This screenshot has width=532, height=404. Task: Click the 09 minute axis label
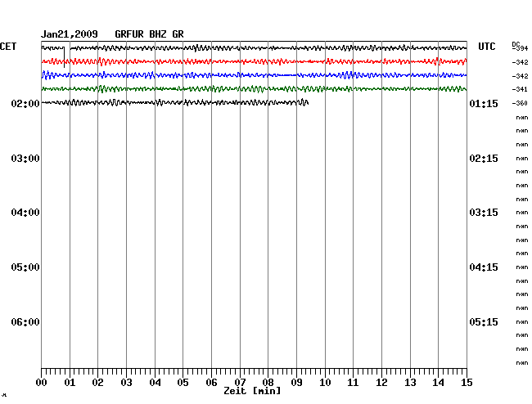(x=296, y=383)
